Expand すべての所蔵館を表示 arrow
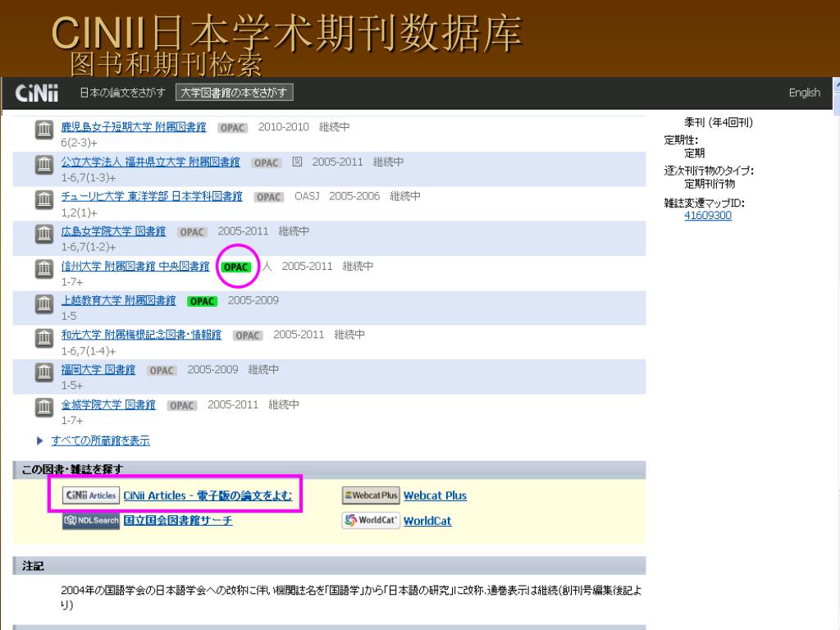This screenshot has width=840, height=630. coord(39,441)
